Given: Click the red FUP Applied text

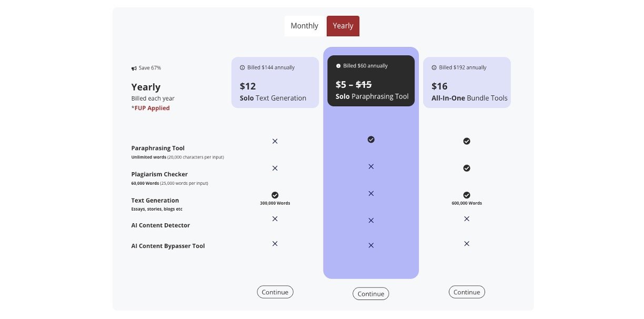Looking at the screenshot, I should pos(150,108).
